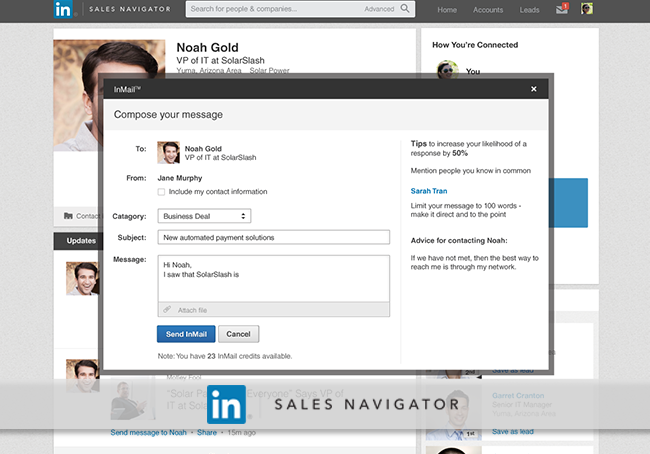This screenshot has height=454, width=650.
Task: Click the search magnifier icon
Action: (x=405, y=9)
